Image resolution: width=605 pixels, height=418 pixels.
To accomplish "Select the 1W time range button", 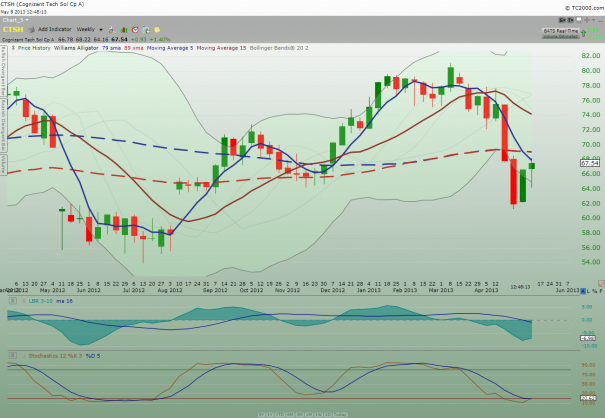I will [319, 415].
